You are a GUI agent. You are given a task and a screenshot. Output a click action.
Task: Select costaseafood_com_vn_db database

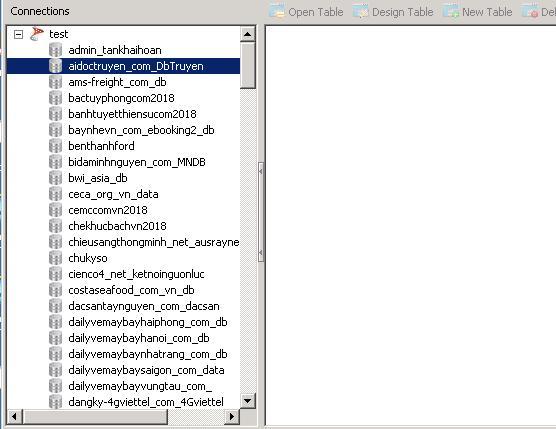[x=131, y=290]
